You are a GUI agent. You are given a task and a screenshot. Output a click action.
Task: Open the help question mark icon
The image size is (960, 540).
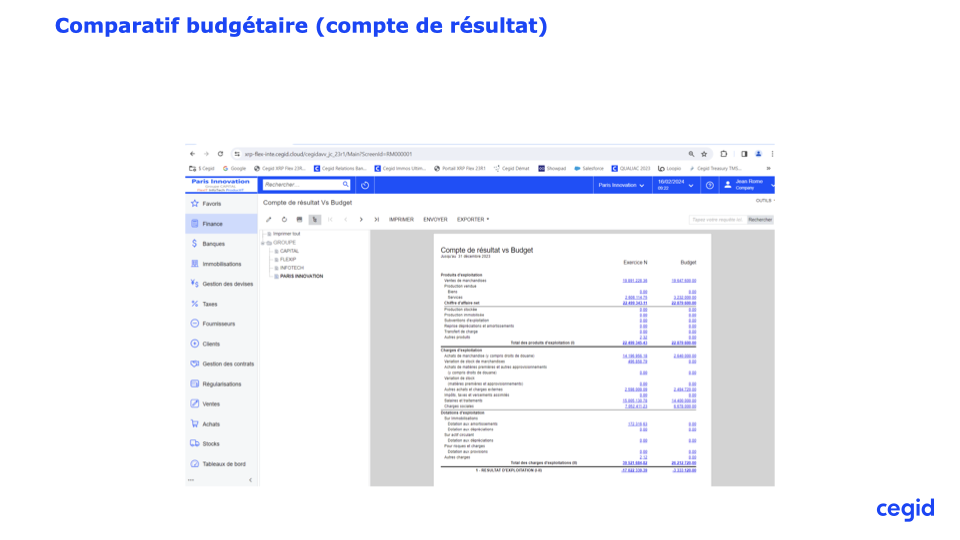click(x=710, y=185)
